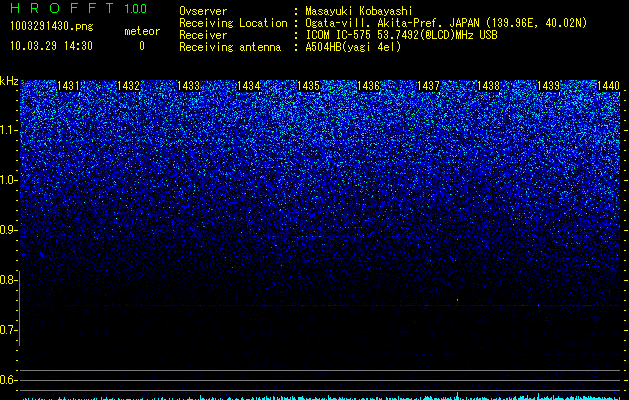The height and width of the screenshot is (400, 629).
Task: Click the 0.7 kHz axis label
Action: coord(8,330)
